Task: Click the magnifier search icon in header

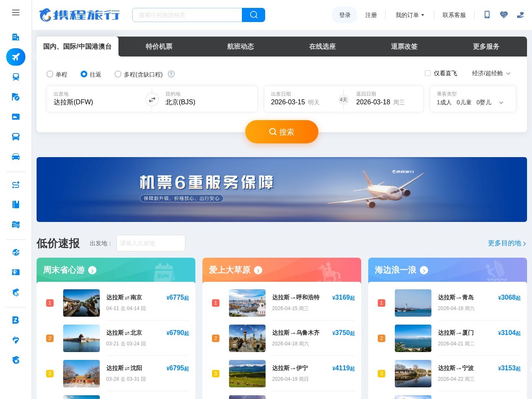Action: (x=254, y=15)
